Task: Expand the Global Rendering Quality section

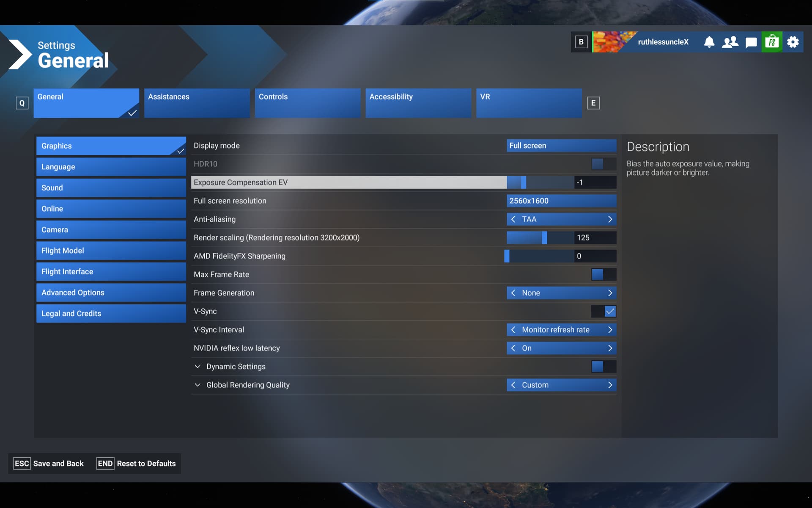Action: click(198, 385)
